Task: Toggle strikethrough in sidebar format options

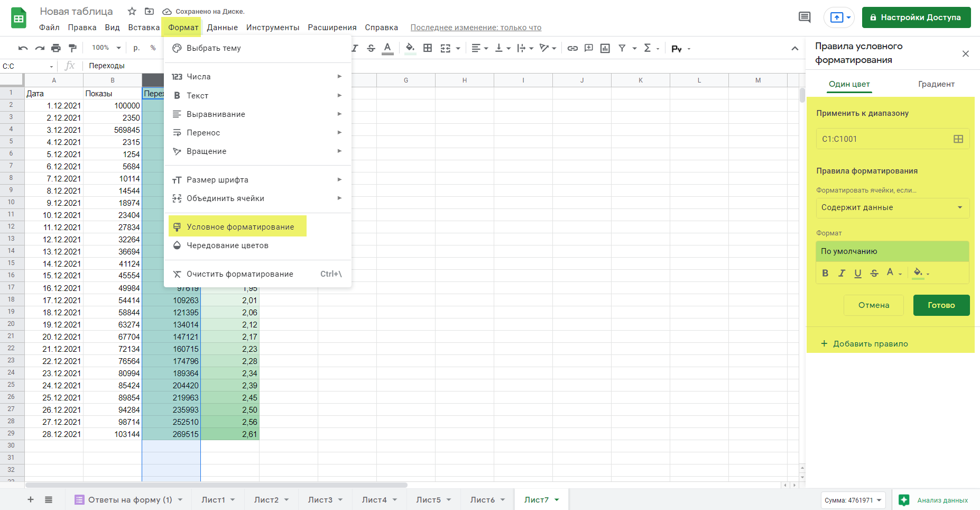Action: [874, 273]
